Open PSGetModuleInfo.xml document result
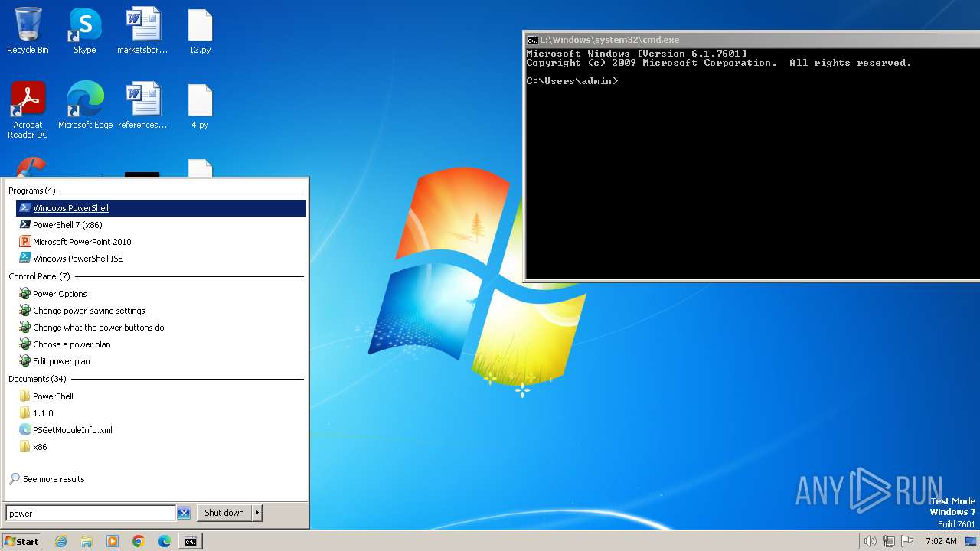This screenshot has height=551, width=980. pyautogui.click(x=161, y=430)
